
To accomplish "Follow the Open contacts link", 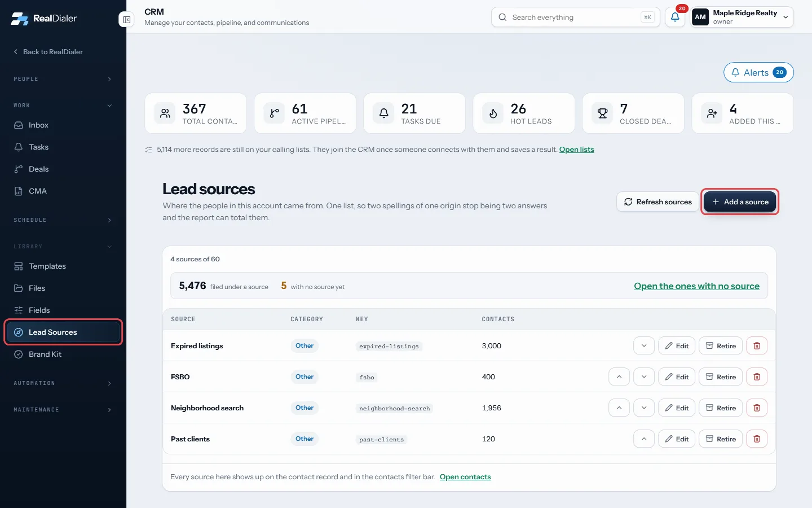I will (x=465, y=477).
